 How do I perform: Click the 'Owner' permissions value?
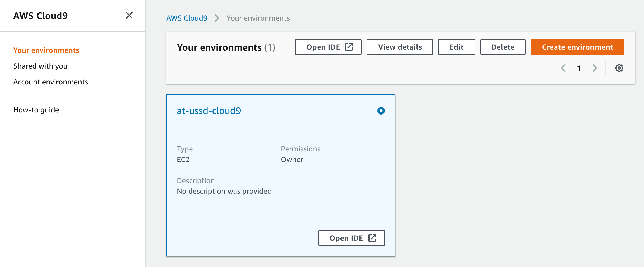coord(292,159)
